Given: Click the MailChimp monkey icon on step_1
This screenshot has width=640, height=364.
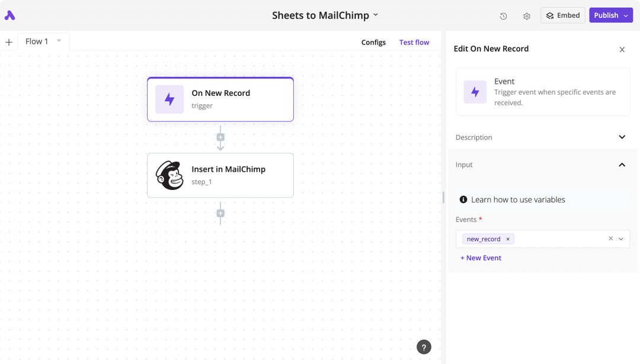Looking at the screenshot, I should [169, 175].
